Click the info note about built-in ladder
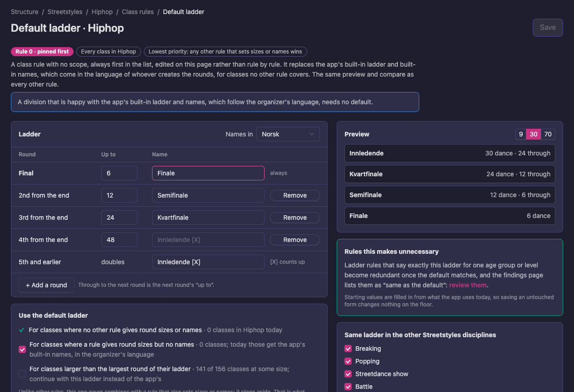 [x=215, y=102]
